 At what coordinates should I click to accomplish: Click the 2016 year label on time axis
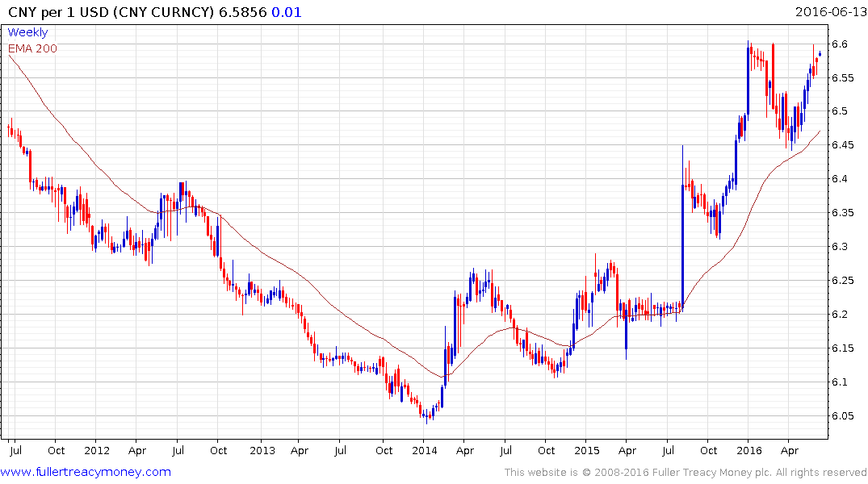coord(749,451)
